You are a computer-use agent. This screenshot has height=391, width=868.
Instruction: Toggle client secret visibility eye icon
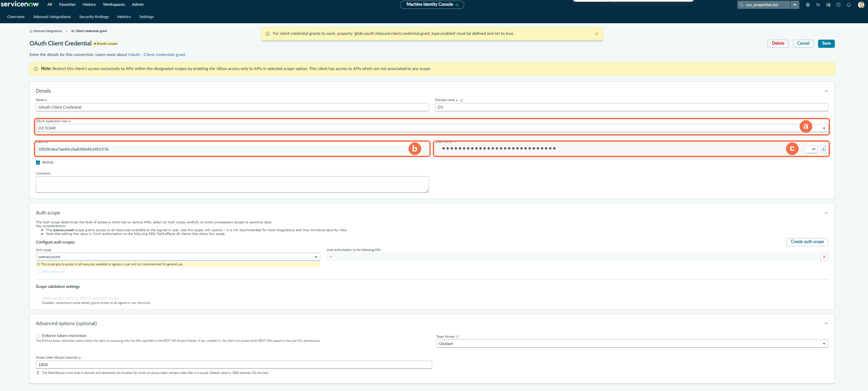[x=814, y=149]
